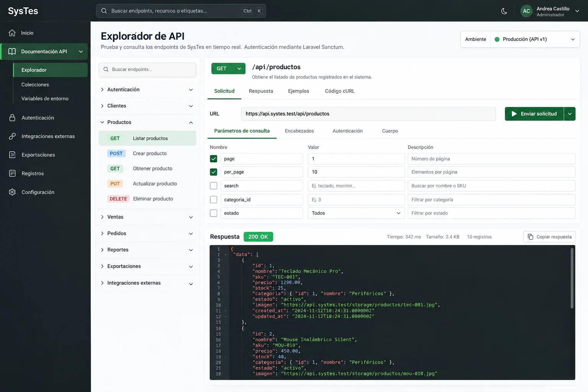588x392 pixels.
Task: Collapse the Productos endpoint group
Action: 147,122
